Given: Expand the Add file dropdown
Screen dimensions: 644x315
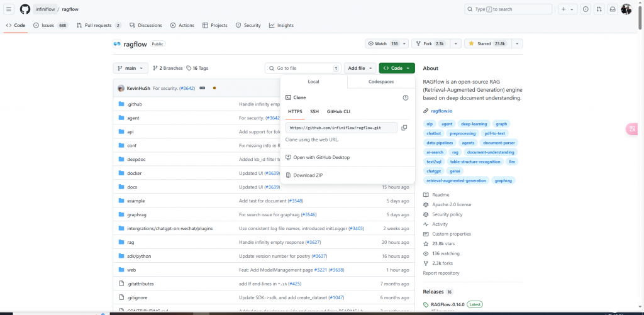Looking at the screenshot, I should click(x=360, y=68).
